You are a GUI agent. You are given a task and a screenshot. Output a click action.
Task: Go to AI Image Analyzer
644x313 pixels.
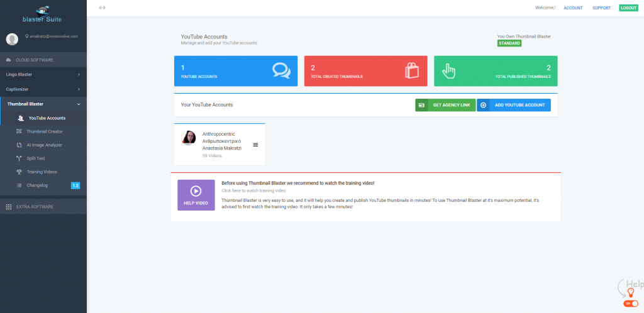pos(43,145)
